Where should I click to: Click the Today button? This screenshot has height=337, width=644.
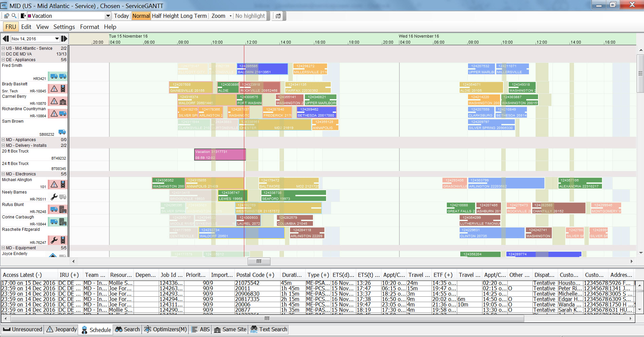point(121,16)
